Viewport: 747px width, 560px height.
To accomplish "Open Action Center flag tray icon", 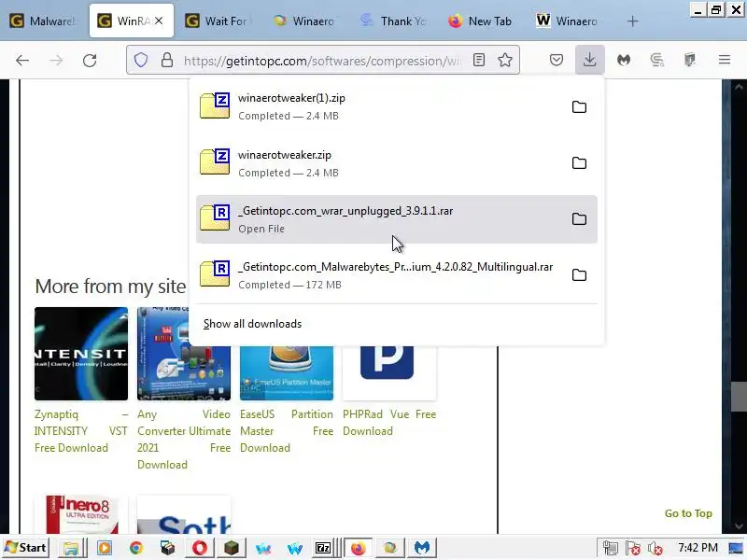I will pos(633,548).
